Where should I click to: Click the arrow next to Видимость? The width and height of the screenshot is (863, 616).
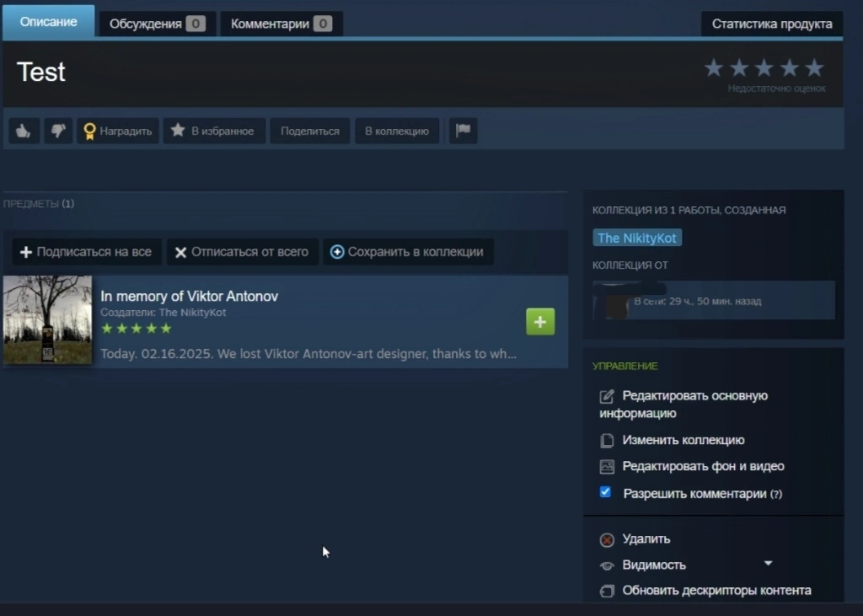pyautogui.click(x=769, y=563)
